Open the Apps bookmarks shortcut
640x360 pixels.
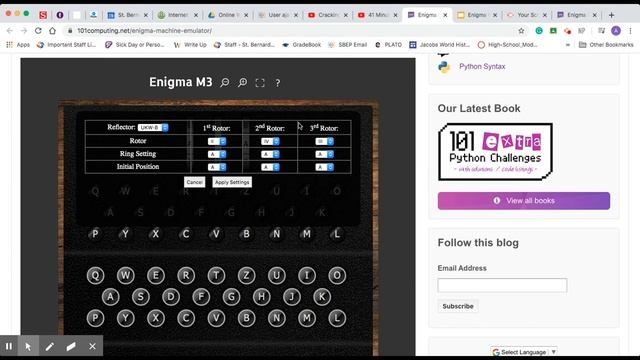point(18,45)
